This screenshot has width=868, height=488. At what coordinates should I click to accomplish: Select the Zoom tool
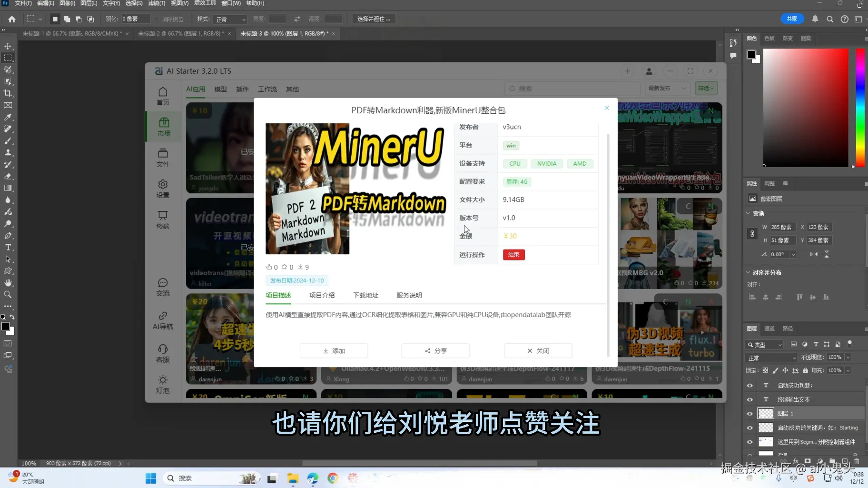tap(8, 295)
